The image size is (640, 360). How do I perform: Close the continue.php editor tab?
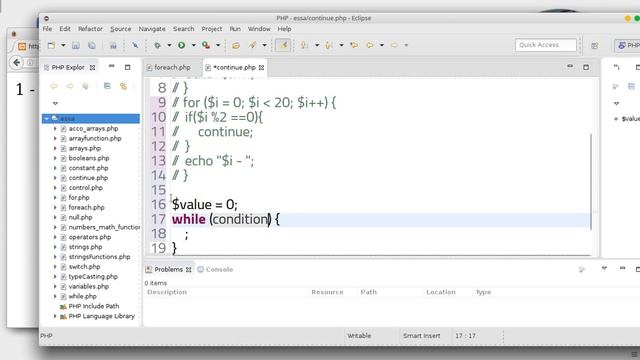point(261,68)
